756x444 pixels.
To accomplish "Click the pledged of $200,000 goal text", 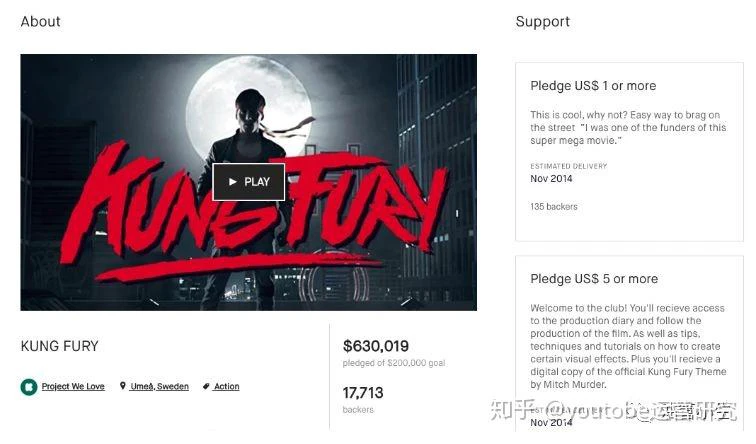I will [x=394, y=363].
